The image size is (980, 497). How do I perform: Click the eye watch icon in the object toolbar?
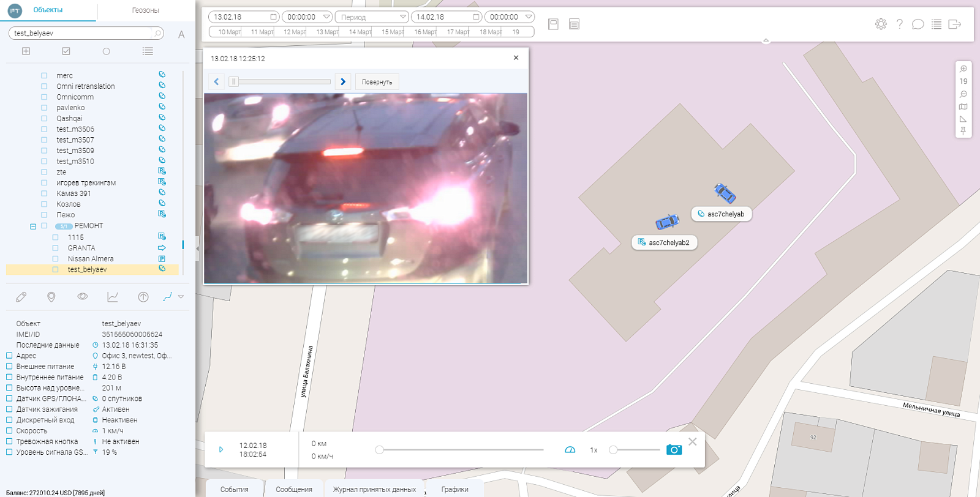point(83,296)
